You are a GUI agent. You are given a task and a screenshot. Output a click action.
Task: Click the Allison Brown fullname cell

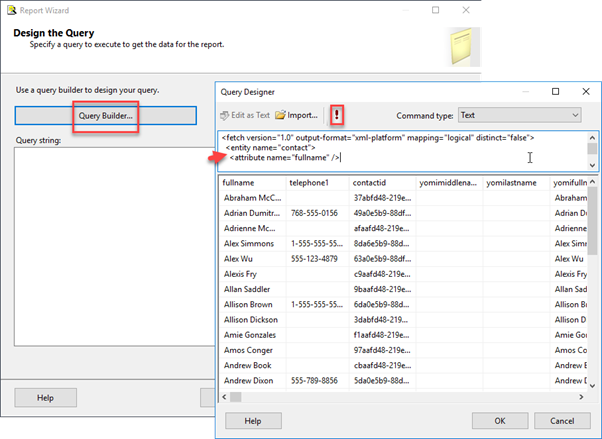(253, 305)
